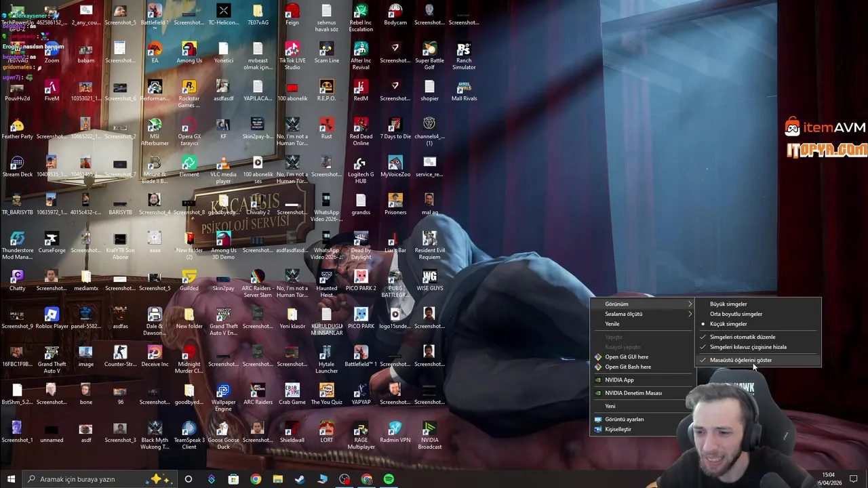The width and height of the screenshot is (868, 488).
Task: Open the RAGE Multiplayer icon
Action: pos(361,434)
